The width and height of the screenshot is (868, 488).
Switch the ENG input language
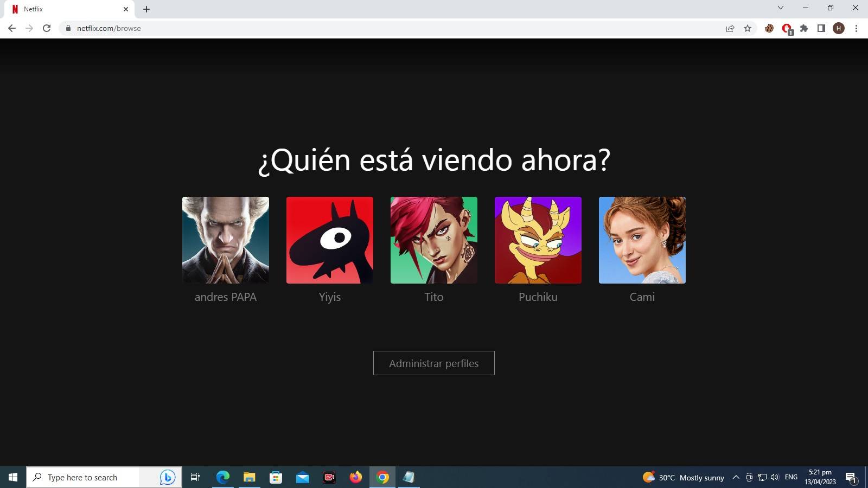[x=792, y=477]
